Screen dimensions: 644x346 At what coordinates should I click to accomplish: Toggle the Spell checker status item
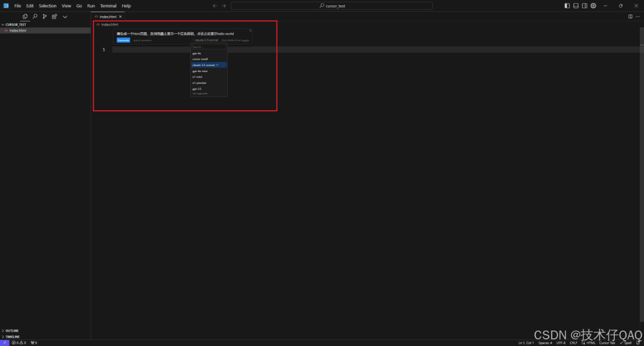[x=626, y=342]
